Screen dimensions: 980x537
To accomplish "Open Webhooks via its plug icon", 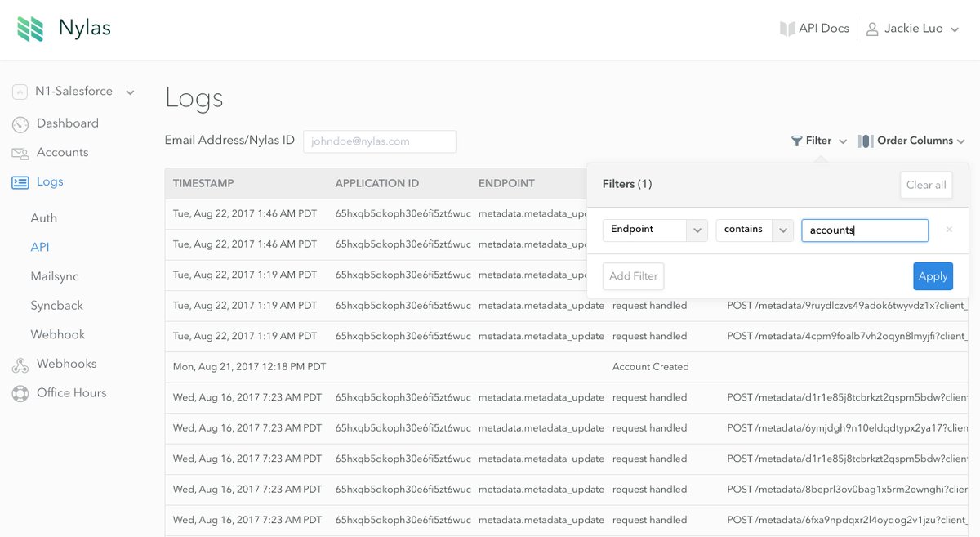I will coord(20,363).
